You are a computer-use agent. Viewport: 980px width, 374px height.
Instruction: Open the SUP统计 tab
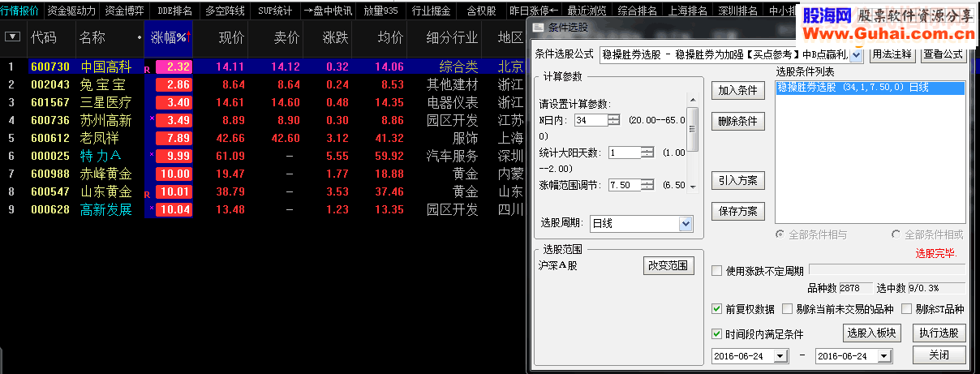pos(275,11)
